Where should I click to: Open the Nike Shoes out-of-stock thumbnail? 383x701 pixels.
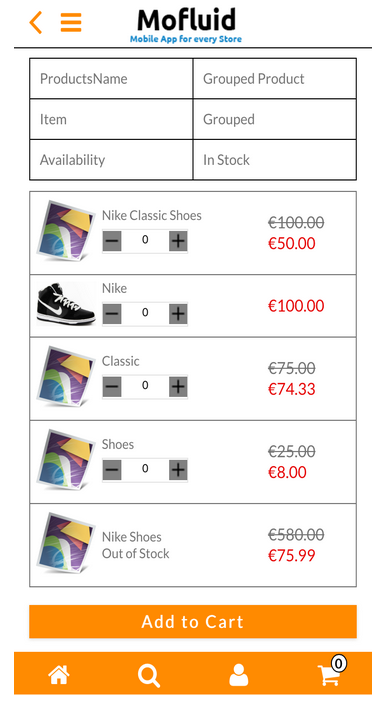(66, 544)
